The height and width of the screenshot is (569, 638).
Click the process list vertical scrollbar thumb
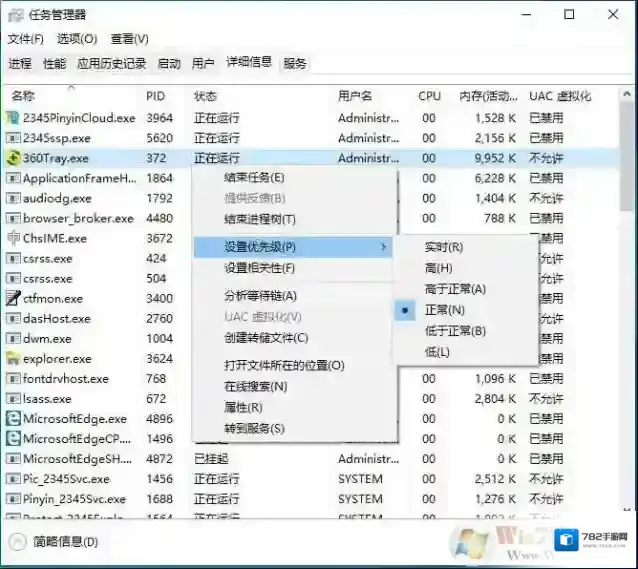pos(627,157)
